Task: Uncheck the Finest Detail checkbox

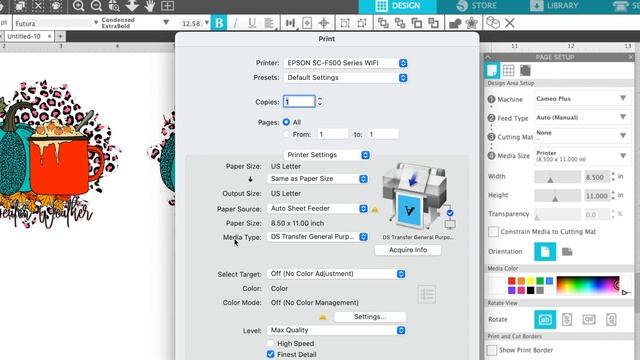Action: 270,354
